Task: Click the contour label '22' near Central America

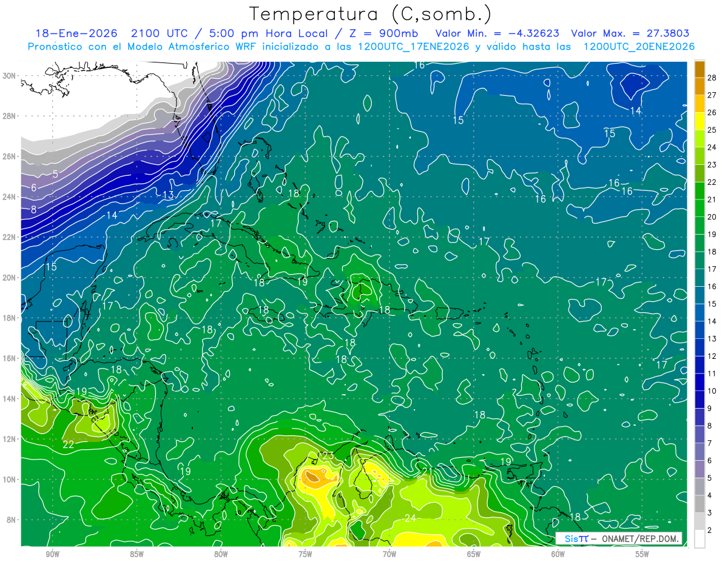Action: click(x=69, y=444)
